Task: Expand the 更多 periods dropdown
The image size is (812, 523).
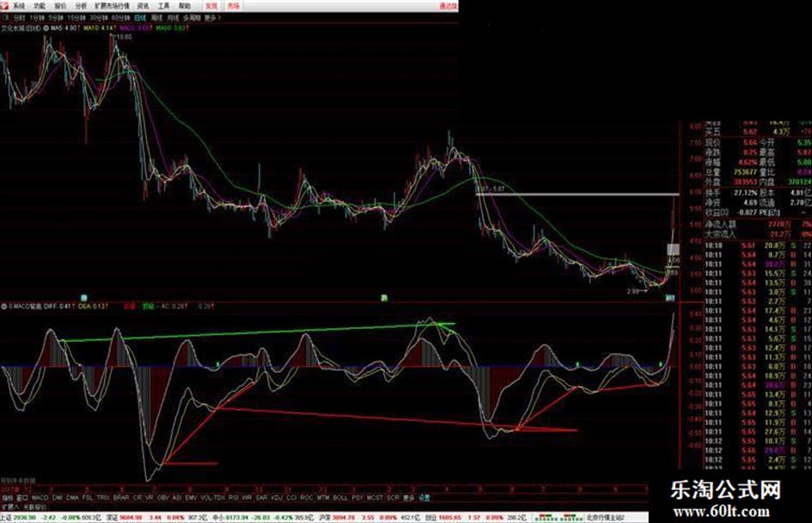Action: (x=212, y=18)
